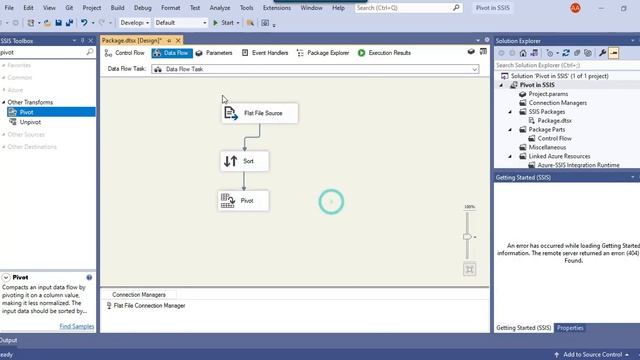This screenshot has width=640, height=360.
Task: Collapse Pivot description pane chevron
Action: pyautogui.click(x=6, y=278)
